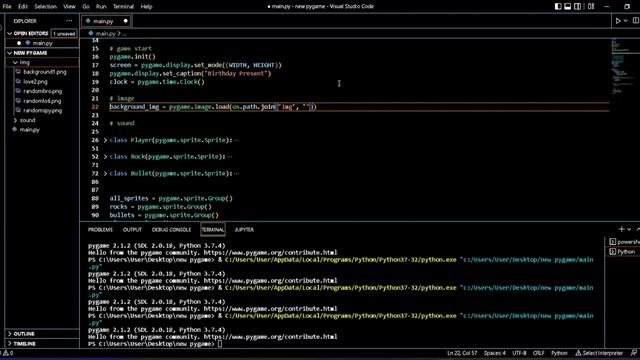
Task: Select main.py under Open Editors
Action: [42, 43]
